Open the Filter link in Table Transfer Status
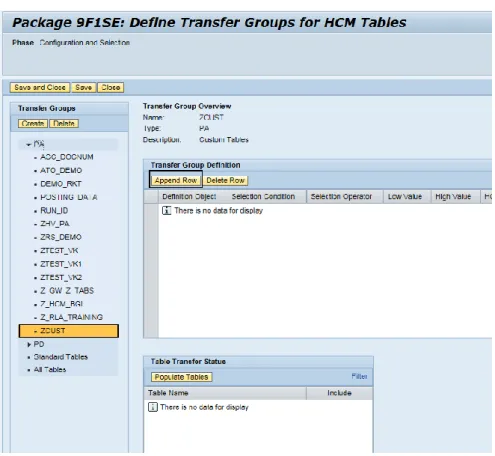Screen dimensions: 495x456 pos(359,376)
